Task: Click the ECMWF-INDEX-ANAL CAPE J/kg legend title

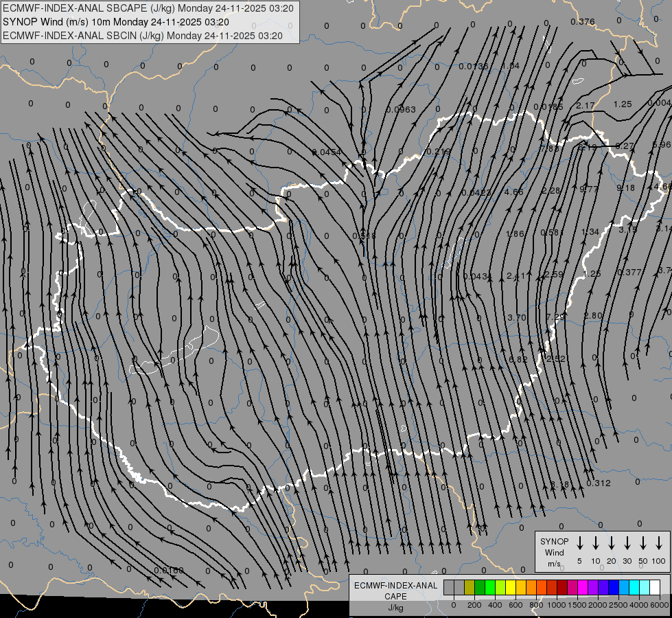Action: coord(395,597)
